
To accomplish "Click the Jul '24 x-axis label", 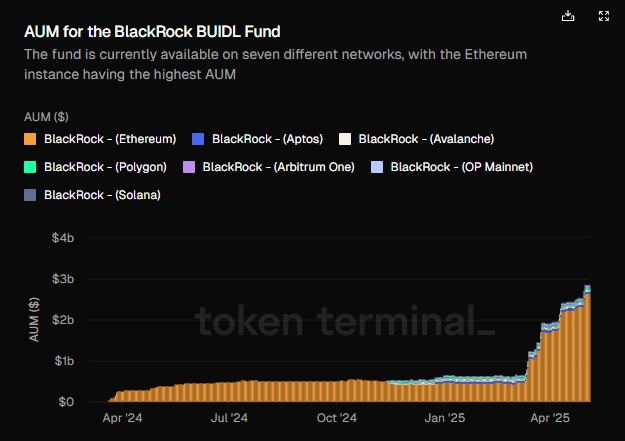I will pyautogui.click(x=231, y=418).
